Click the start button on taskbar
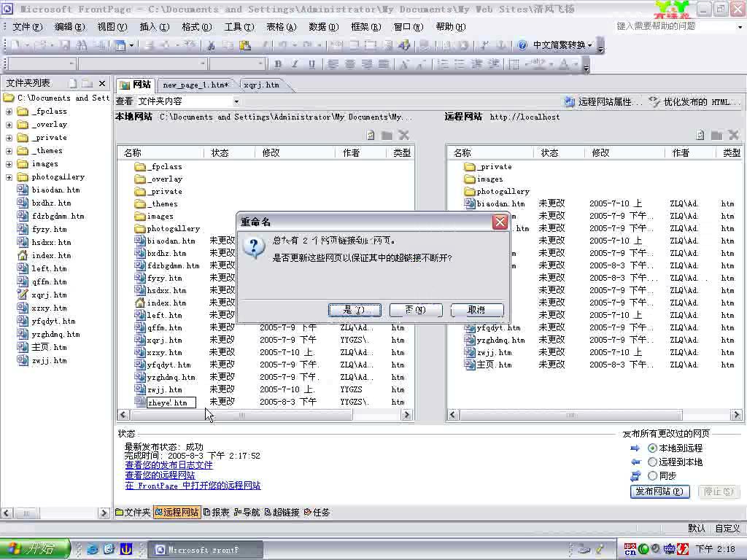The image size is (747, 560). pos(35,549)
